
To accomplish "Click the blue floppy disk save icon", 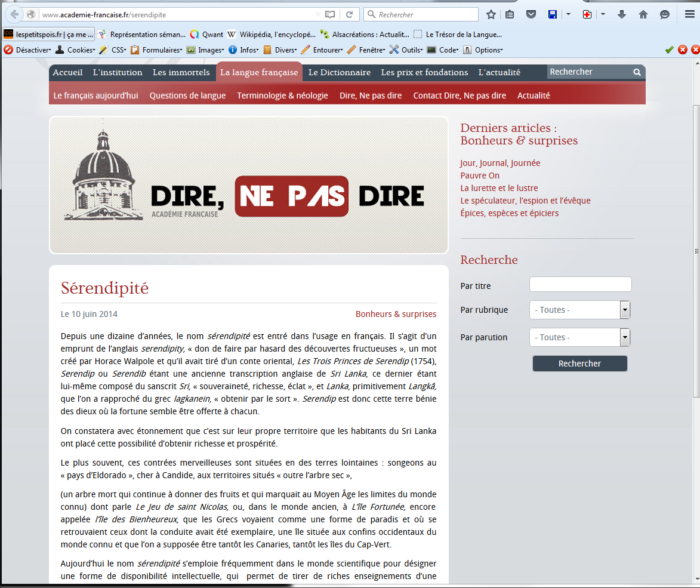I will pyautogui.click(x=553, y=14).
